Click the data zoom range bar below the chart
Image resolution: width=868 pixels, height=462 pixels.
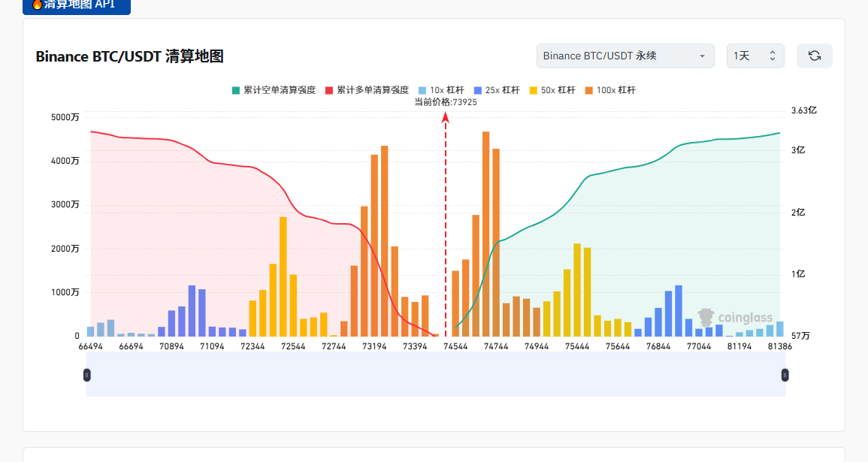(436, 375)
